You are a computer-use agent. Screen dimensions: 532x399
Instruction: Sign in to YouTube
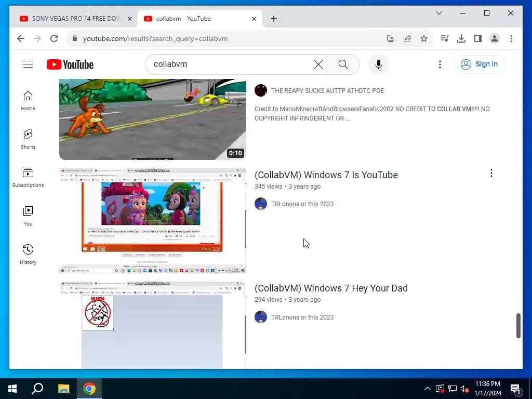480,64
